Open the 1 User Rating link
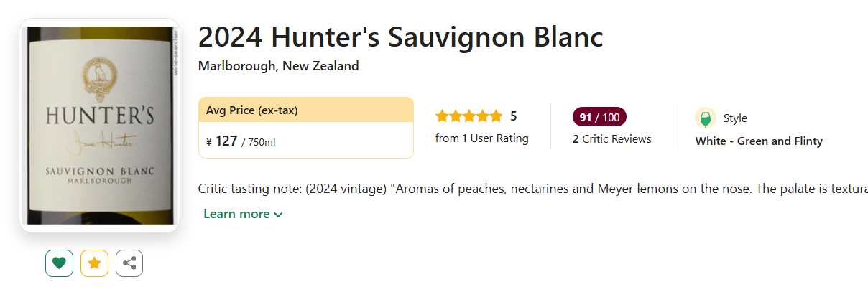The height and width of the screenshot is (292, 868). coord(481,138)
